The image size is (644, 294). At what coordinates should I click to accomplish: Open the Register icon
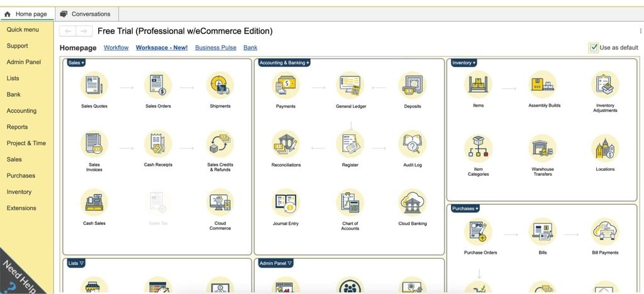pos(350,144)
